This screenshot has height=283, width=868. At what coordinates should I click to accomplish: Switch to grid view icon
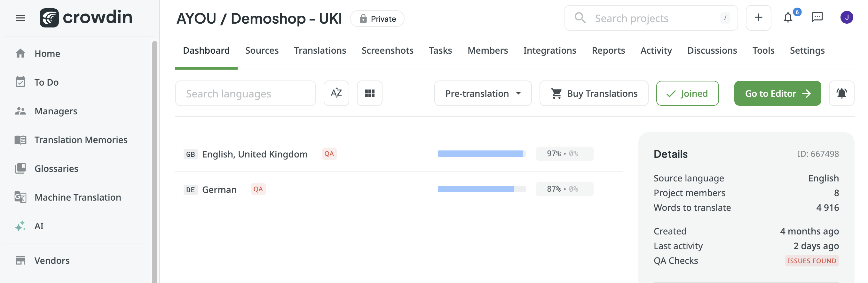tap(369, 93)
